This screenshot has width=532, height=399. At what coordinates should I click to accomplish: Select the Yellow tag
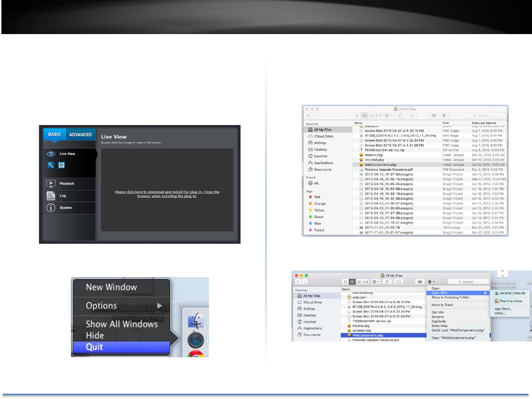(328, 210)
